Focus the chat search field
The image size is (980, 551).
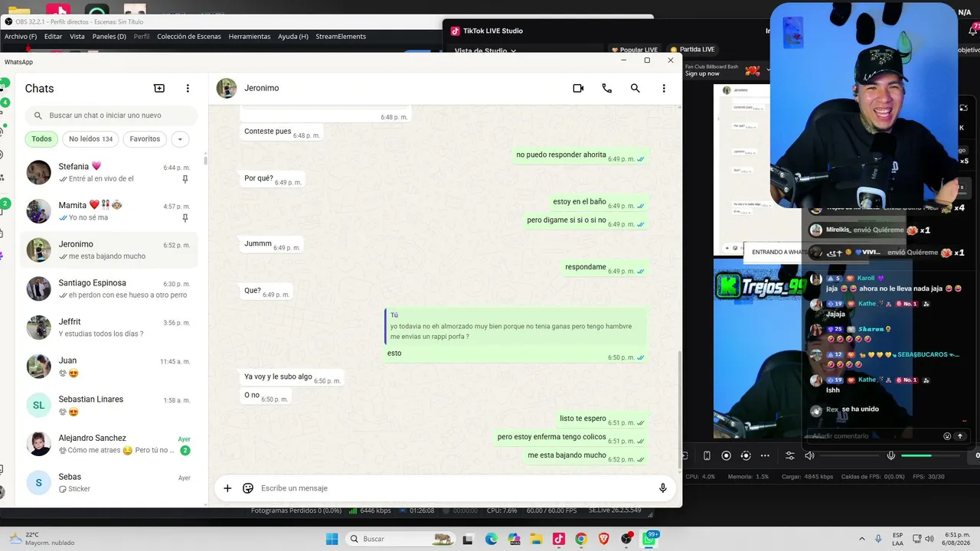(112, 116)
